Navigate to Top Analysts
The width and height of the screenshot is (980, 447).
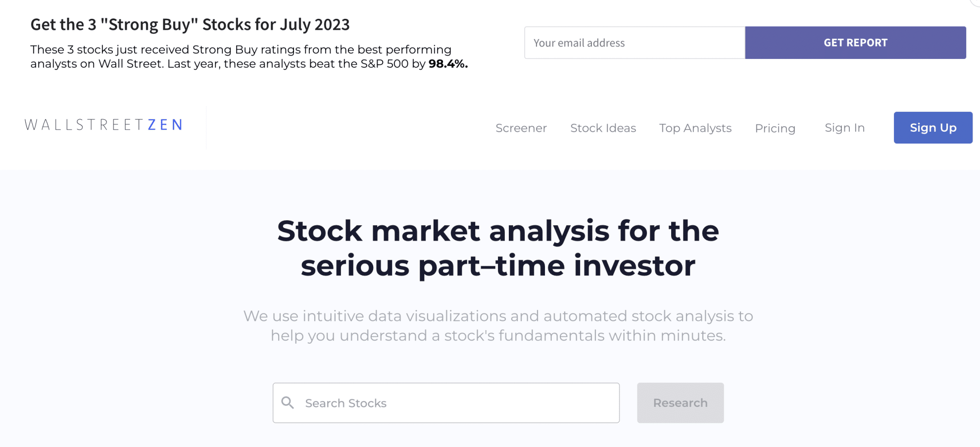pos(695,128)
